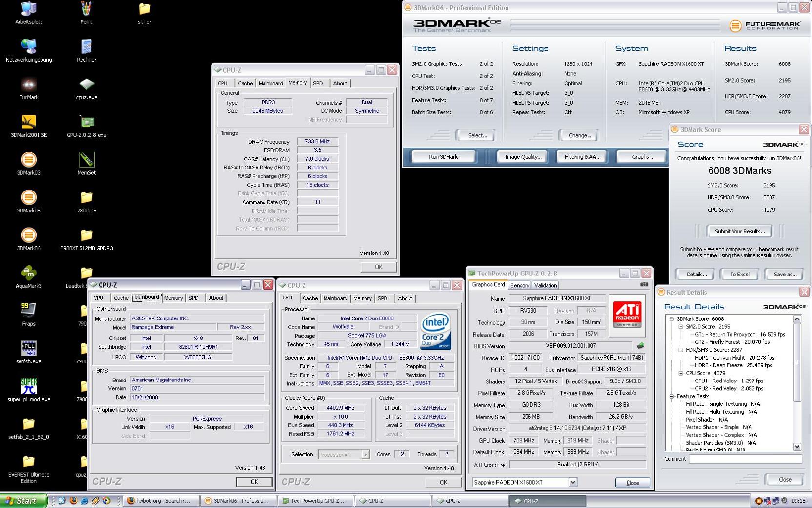812x508 pixels.
Task: Select the super_pi_mod.exe desktop icon
Action: pos(29,390)
